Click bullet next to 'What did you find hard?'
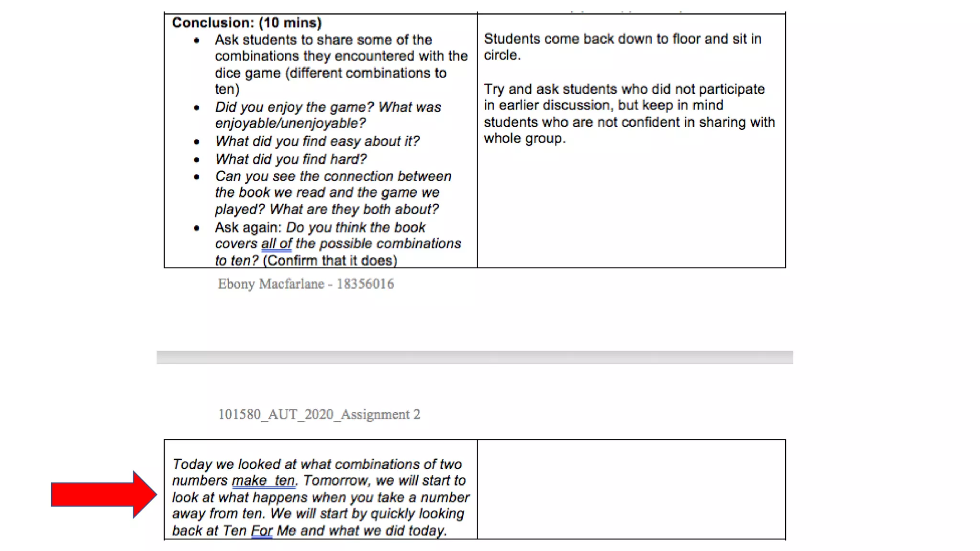Image resolution: width=980 pixels, height=551 pixels. [x=197, y=160]
